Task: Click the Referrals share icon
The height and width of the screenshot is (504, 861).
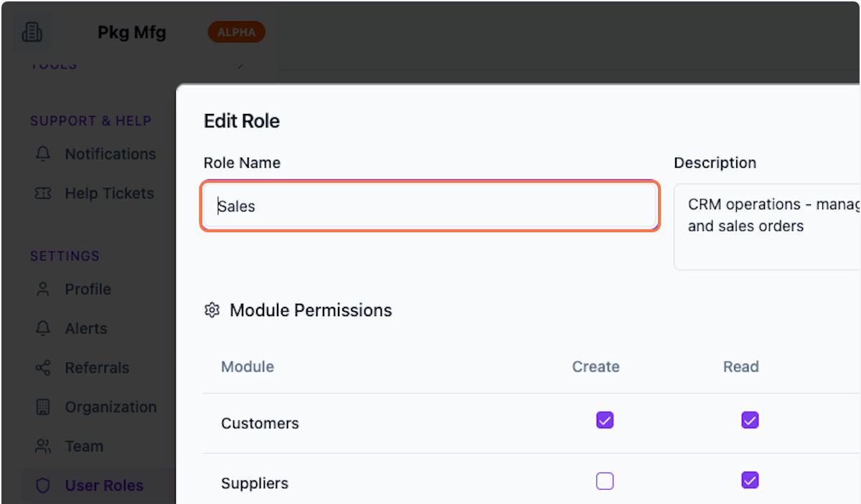Action: point(42,368)
